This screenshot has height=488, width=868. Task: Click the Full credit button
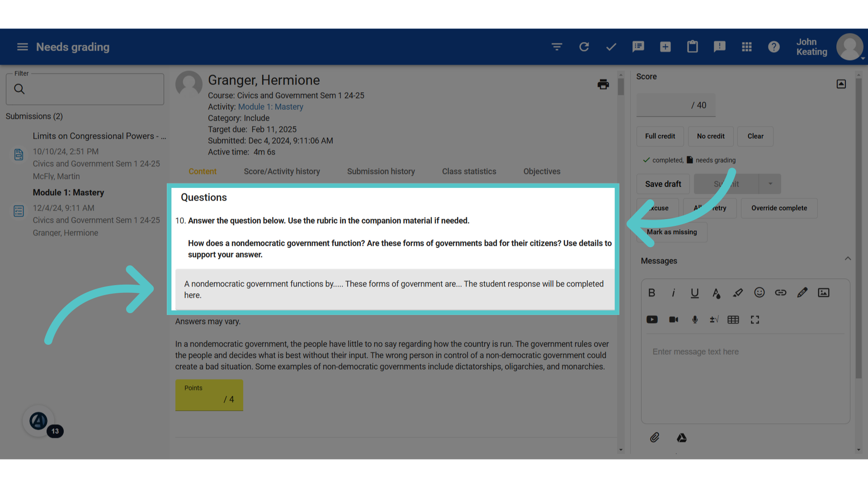(660, 136)
